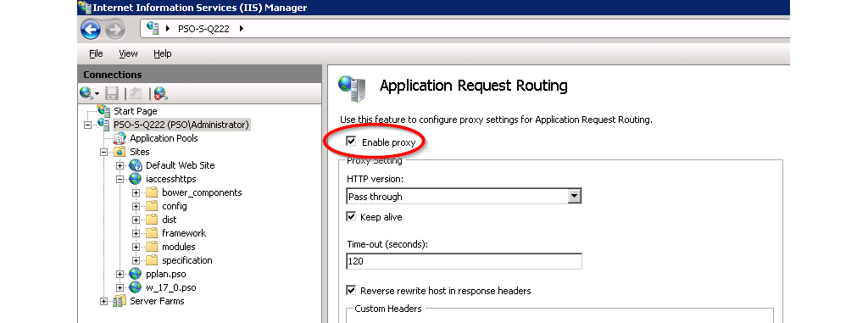Select the Server Farms label
Image resolution: width=868 pixels, height=323 pixels.
coord(157,301)
